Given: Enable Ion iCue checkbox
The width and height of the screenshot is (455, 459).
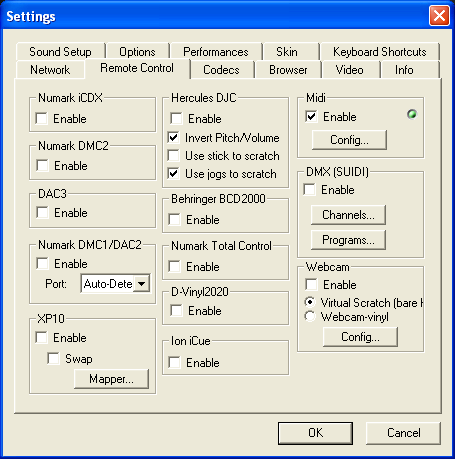Looking at the screenshot, I should [174, 362].
